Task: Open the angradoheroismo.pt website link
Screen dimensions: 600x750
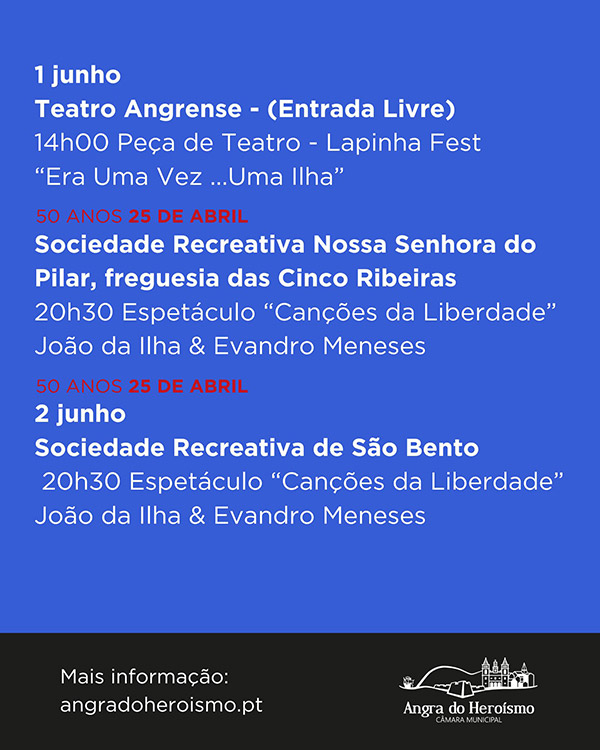Action: tap(161, 705)
